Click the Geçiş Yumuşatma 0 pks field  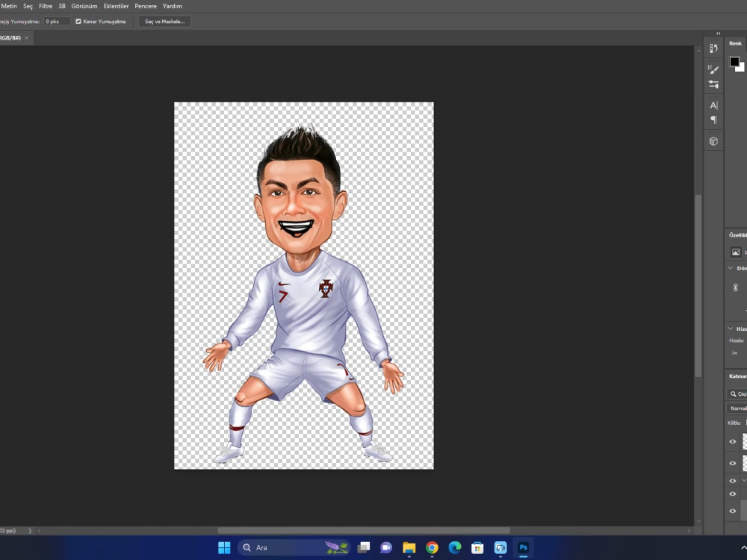tap(57, 22)
